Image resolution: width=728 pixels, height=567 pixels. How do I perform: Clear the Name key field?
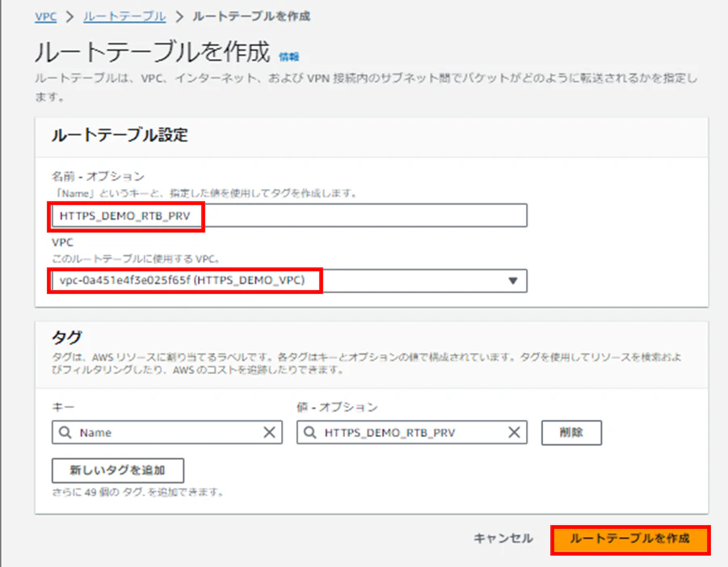coord(269,432)
